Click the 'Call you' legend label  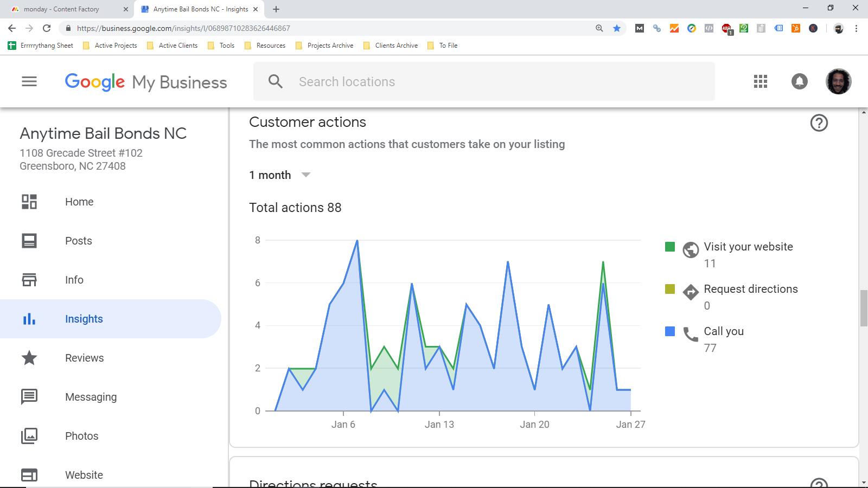pyautogui.click(x=724, y=331)
